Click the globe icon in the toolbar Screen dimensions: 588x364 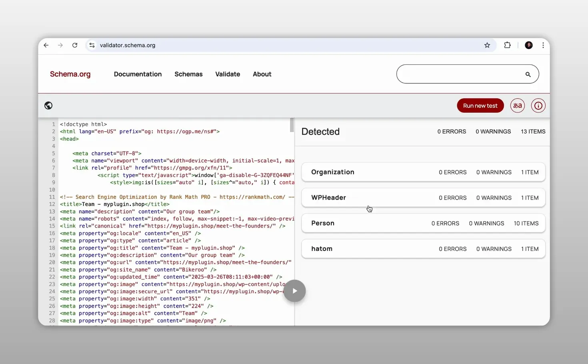pyautogui.click(x=48, y=106)
